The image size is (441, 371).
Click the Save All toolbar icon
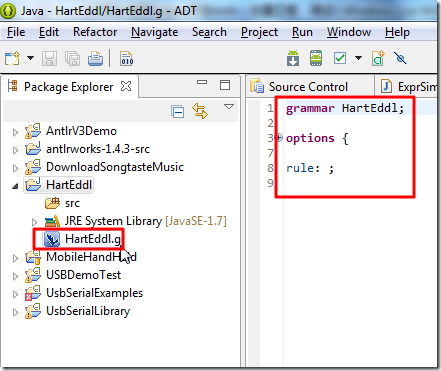[x=72, y=59]
